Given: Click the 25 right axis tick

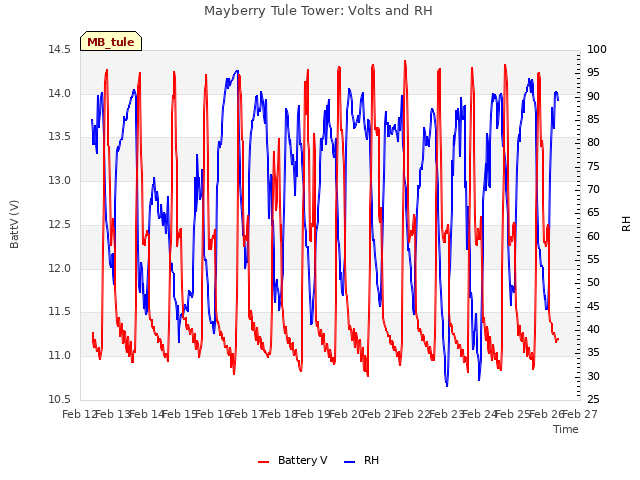Looking at the screenshot, I should pyautogui.click(x=593, y=399).
